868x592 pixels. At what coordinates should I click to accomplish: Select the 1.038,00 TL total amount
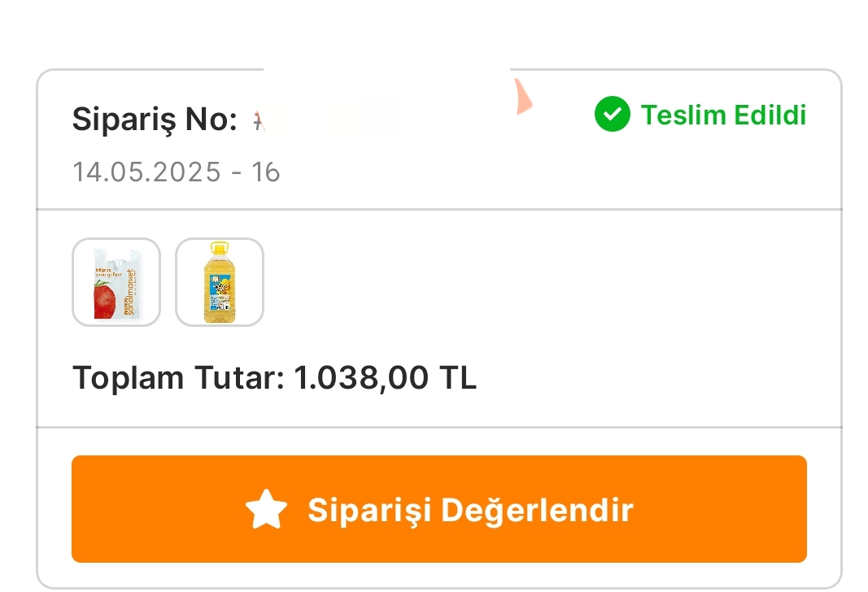click(385, 378)
